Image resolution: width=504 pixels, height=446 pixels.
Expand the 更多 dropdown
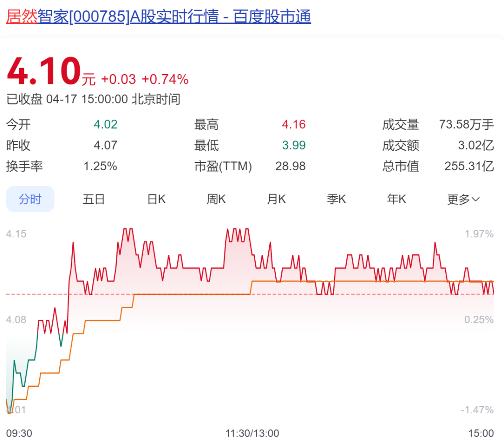click(463, 200)
